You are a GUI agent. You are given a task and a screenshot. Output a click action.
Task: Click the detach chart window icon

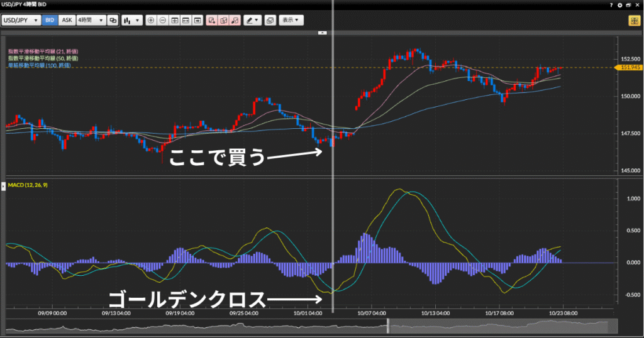[270, 20]
